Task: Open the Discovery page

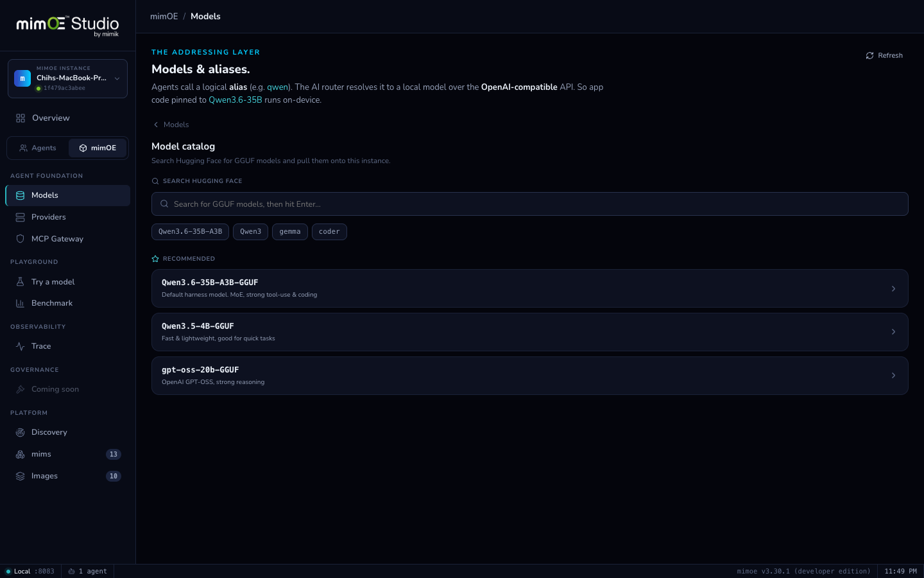Action: click(67, 432)
